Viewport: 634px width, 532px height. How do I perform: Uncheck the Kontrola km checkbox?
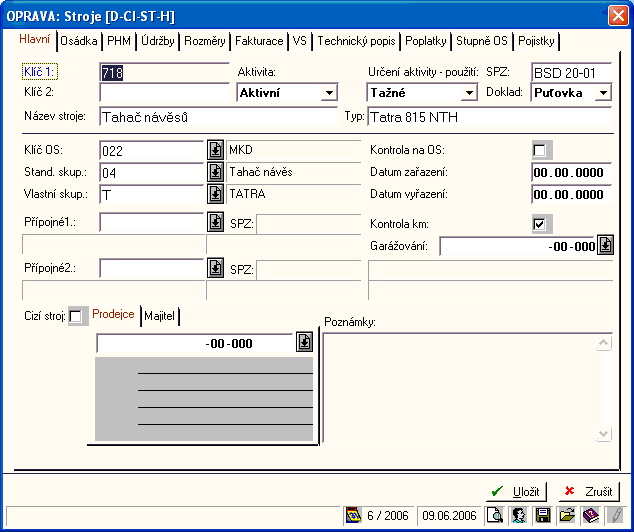point(539,224)
